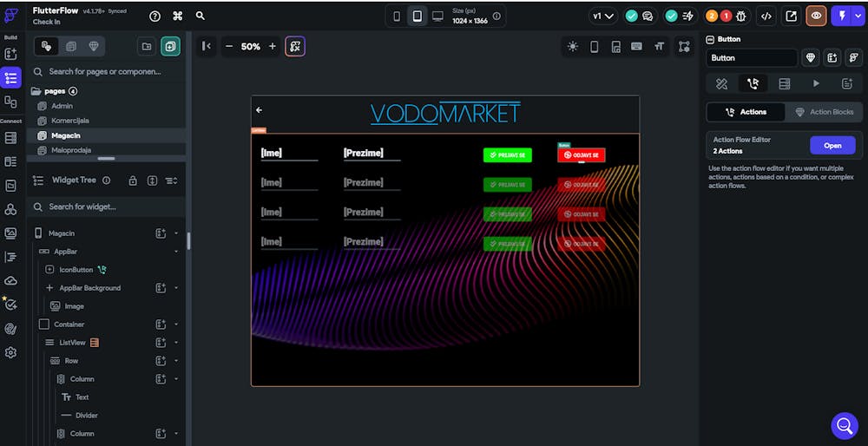
Task: Open the Maloprodaja page
Action: [x=71, y=150]
